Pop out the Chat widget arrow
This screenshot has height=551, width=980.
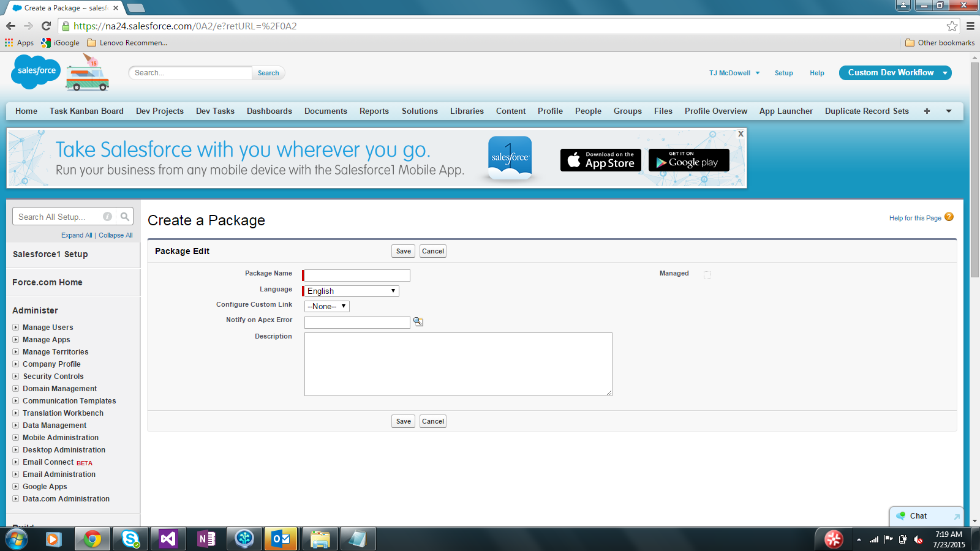tap(956, 517)
